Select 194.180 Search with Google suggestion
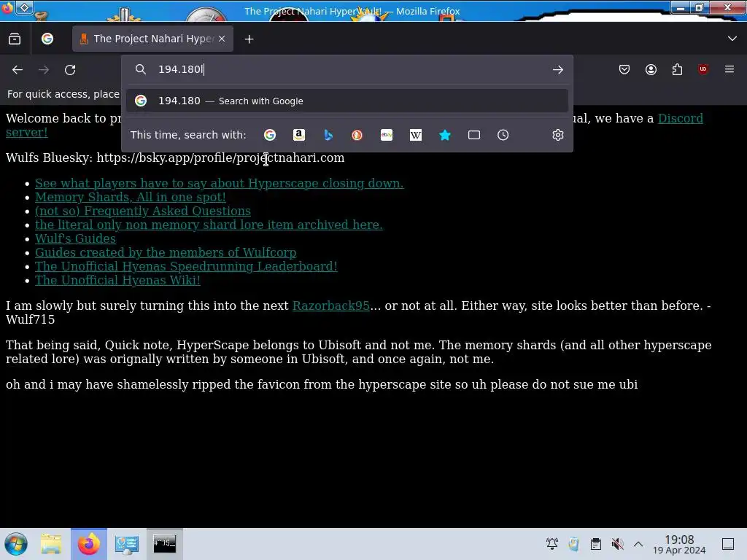Viewport: 747px width, 560px height. coord(347,101)
